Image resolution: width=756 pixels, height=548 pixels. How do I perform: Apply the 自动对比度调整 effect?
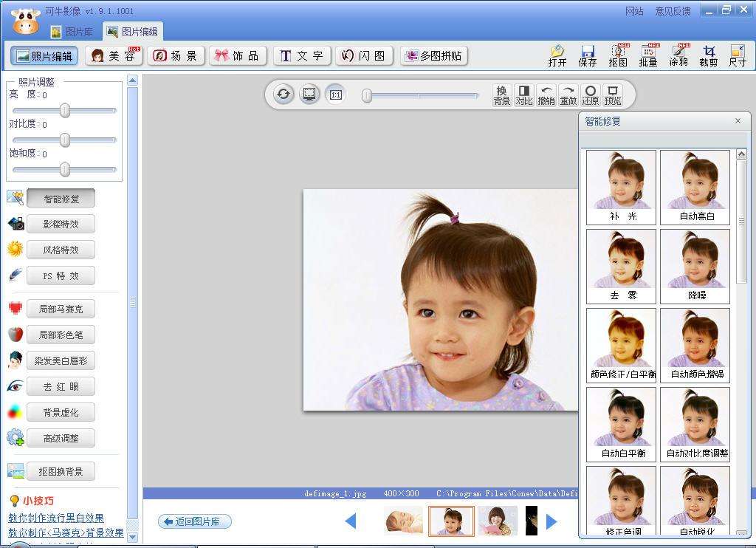coord(695,425)
